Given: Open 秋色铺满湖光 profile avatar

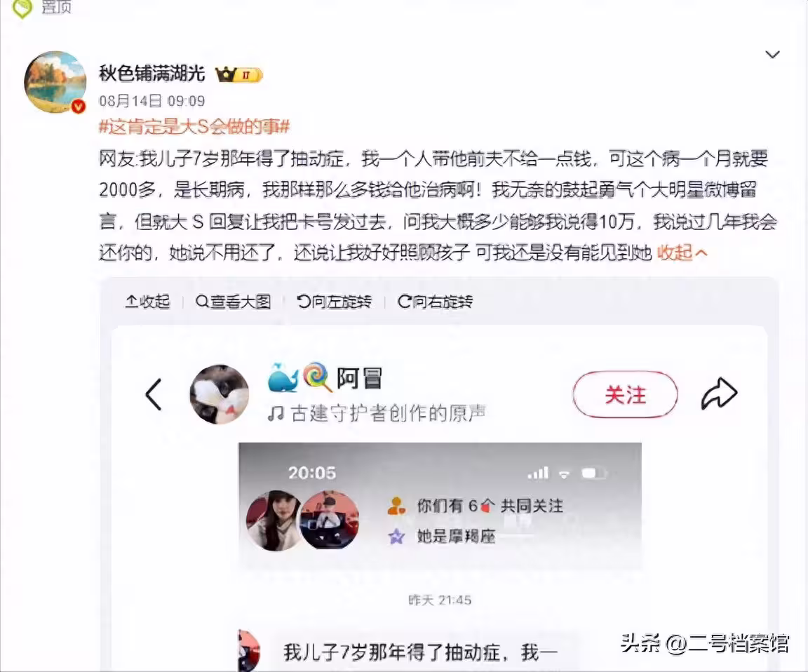Looking at the screenshot, I should pyautogui.click(x=55, y=81).
